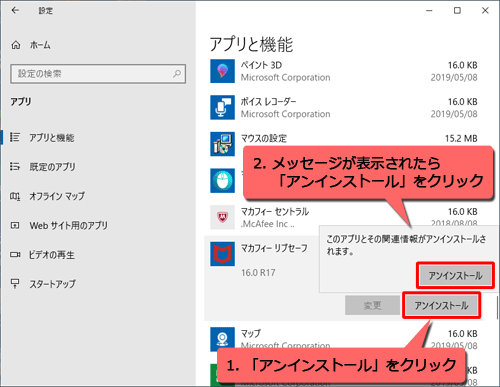Click the スタートアップ monitor icon
Image resolution: width=500 pixels, height=387 pixels.
(x=15, y=284)
